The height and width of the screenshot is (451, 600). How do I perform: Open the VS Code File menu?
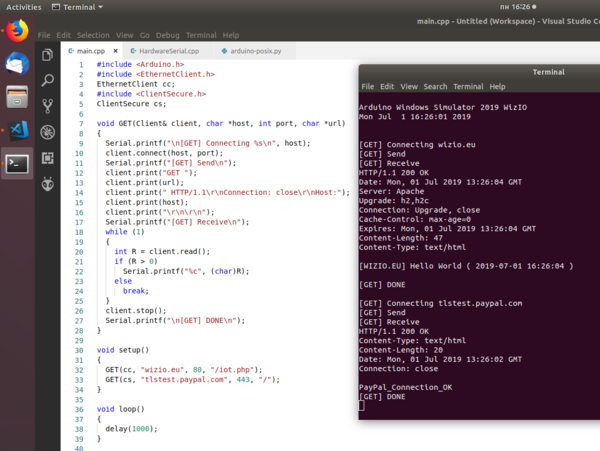click(44, 35)
